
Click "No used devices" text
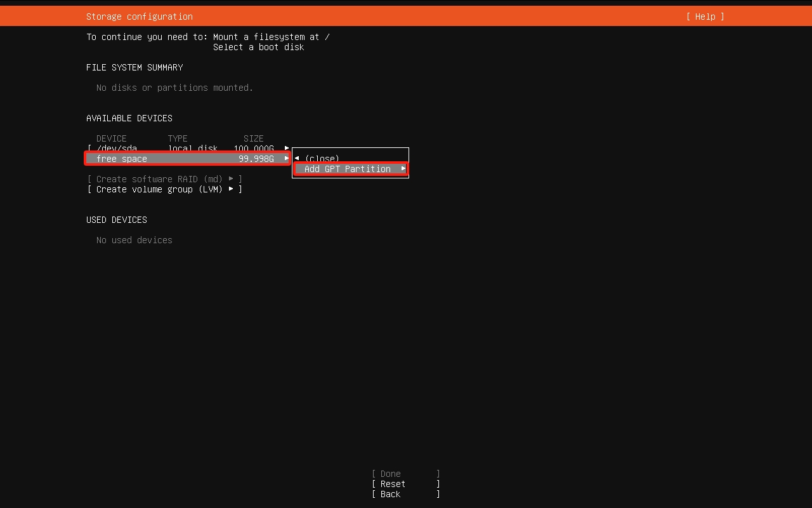134,240
